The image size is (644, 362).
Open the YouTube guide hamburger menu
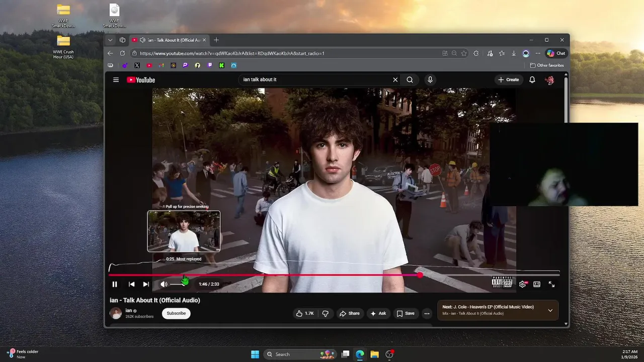pos(116,79)
